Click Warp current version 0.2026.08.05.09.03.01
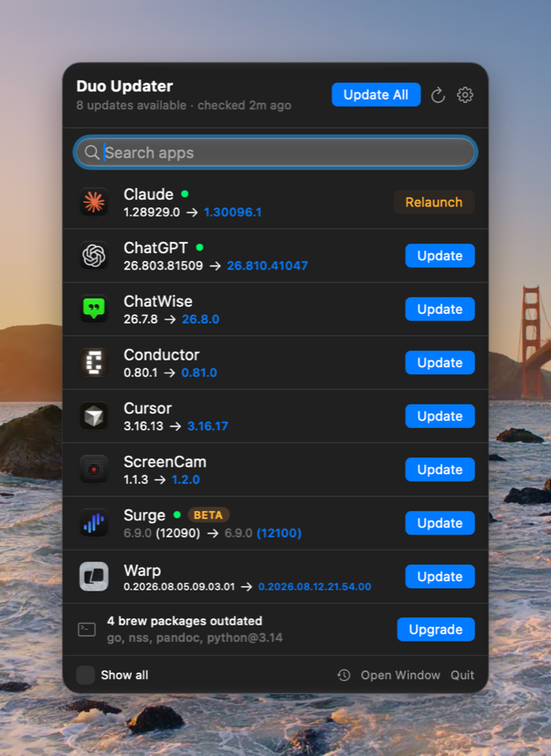The image size is (551, 756). [179, 587]
